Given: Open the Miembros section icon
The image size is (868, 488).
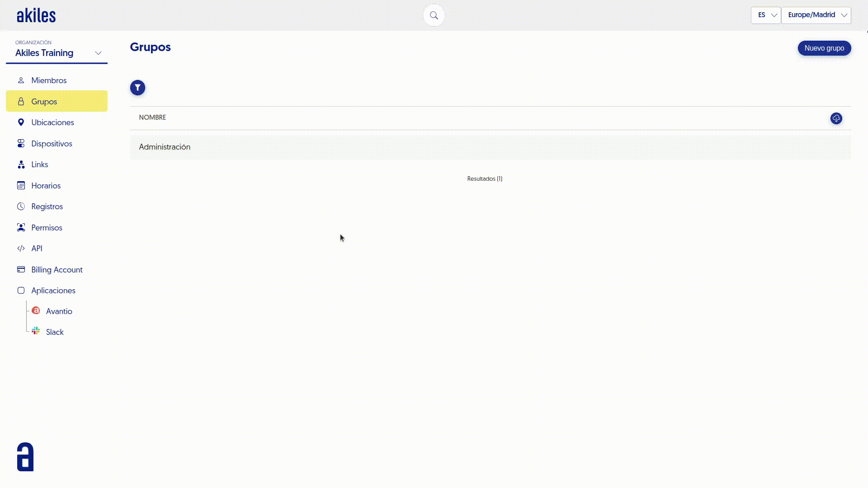Looking at the screenshot, I should [21, 80].
